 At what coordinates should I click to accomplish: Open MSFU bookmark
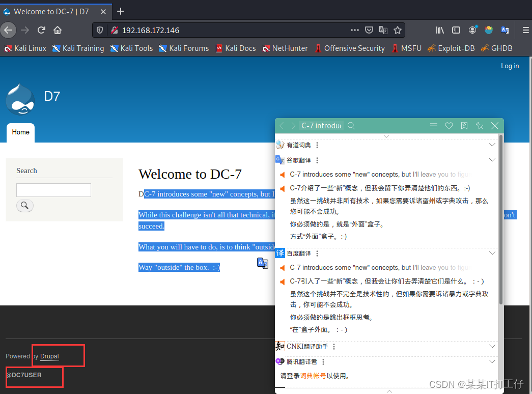pos(406,48)
